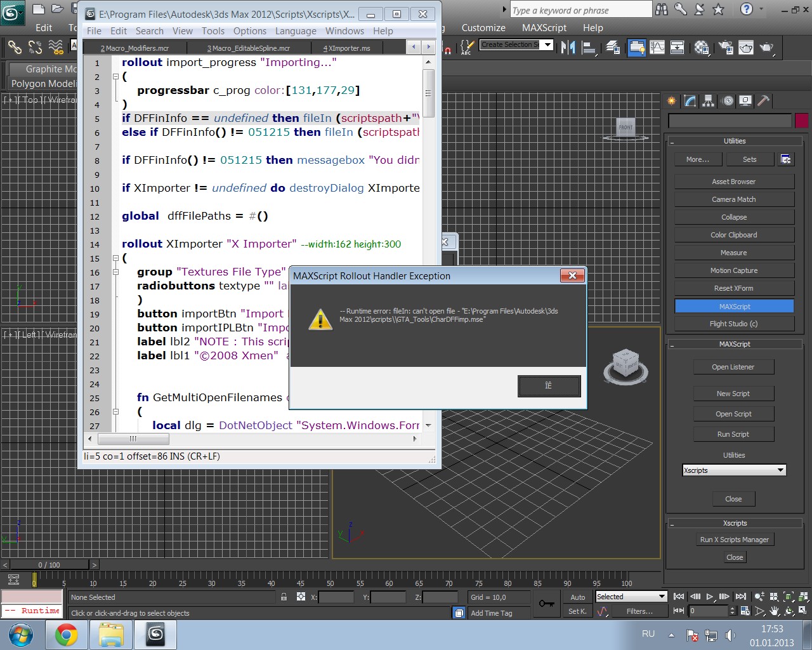Toggle Auto Key mode
The image size is (812, 650).
coord(577,597)
